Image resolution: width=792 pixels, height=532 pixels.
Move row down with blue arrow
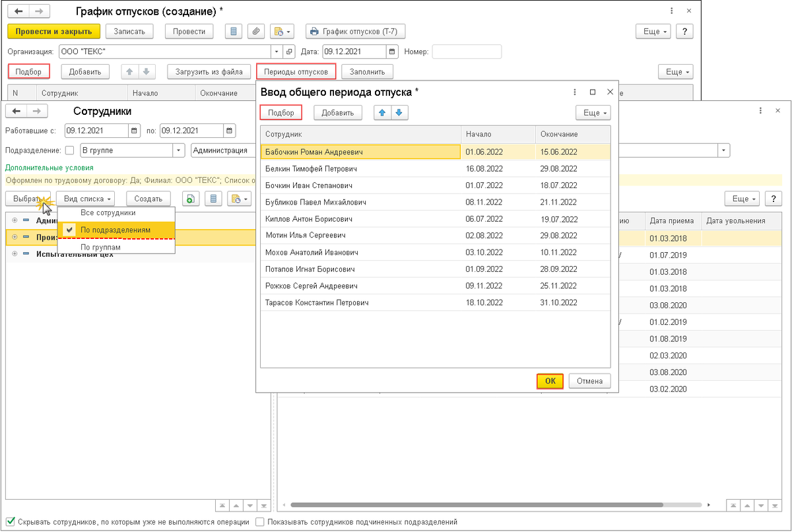coord(398,113)
